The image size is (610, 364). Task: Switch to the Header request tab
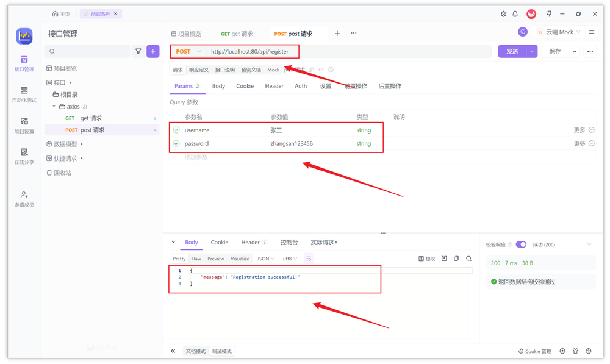coord(274,86)
